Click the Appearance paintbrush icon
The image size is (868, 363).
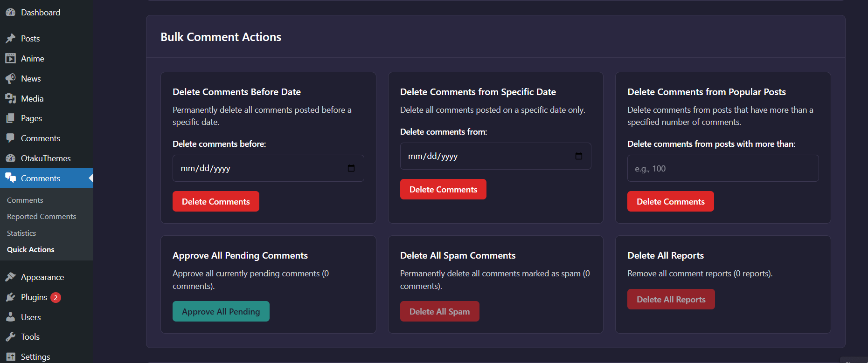[10, 277]
